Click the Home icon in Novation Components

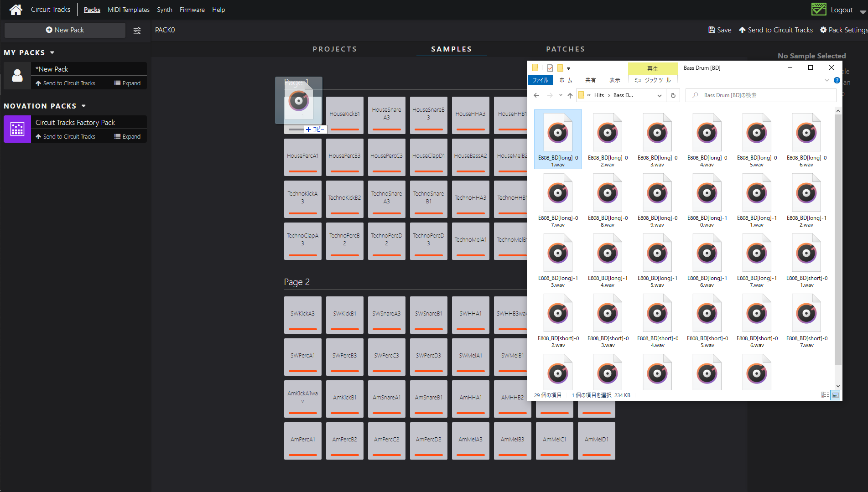click(16, 10)
